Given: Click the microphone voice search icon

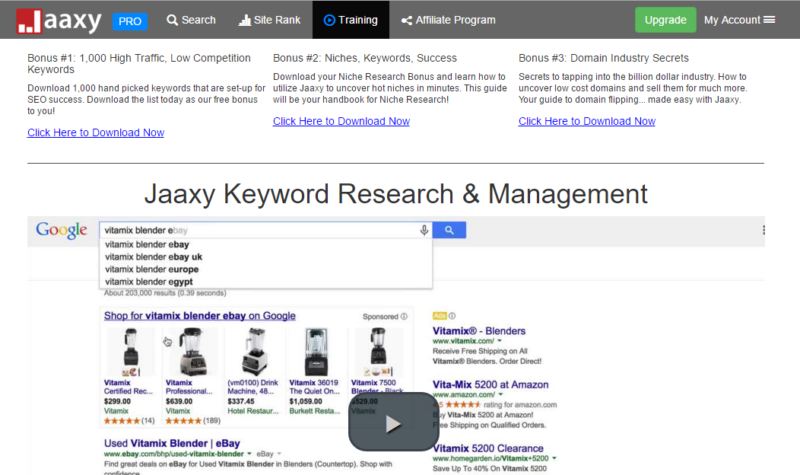Looking at the screenshot, I should [x=424, y=230].
